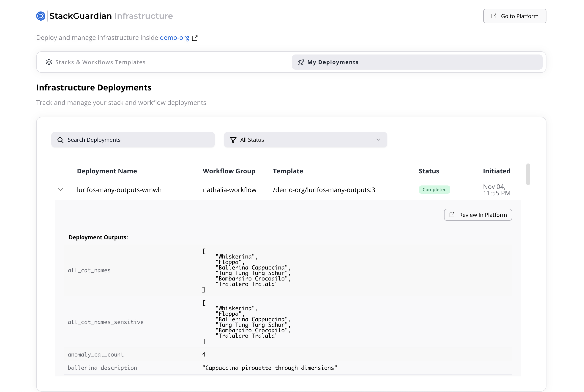Open the demo-org link
Image resolution: width=584 pixels, height=392 pixels.
tap(175, 38)
